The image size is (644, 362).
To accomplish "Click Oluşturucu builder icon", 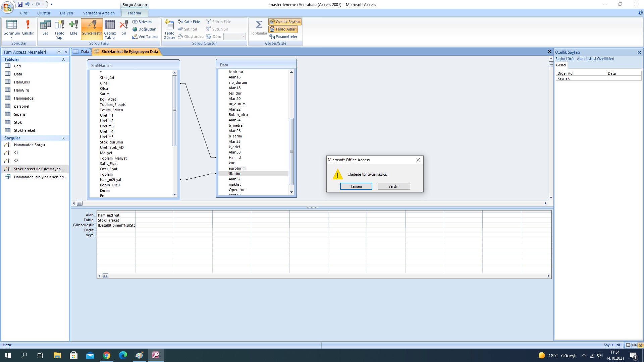I will [x=191, y=37].
